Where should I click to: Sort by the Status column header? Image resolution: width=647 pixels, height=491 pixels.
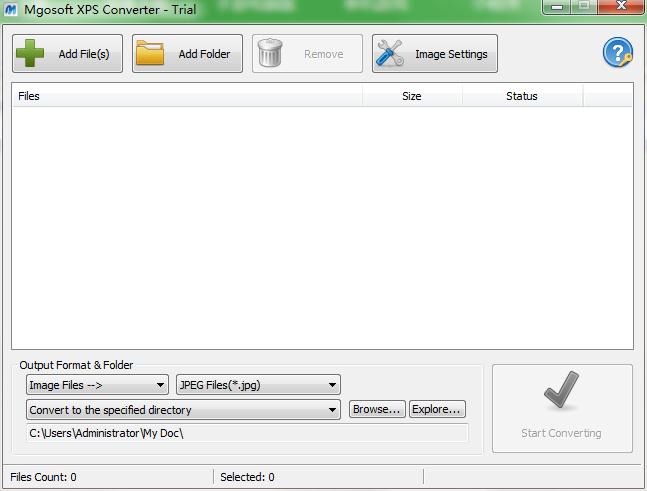coord(522,96)
